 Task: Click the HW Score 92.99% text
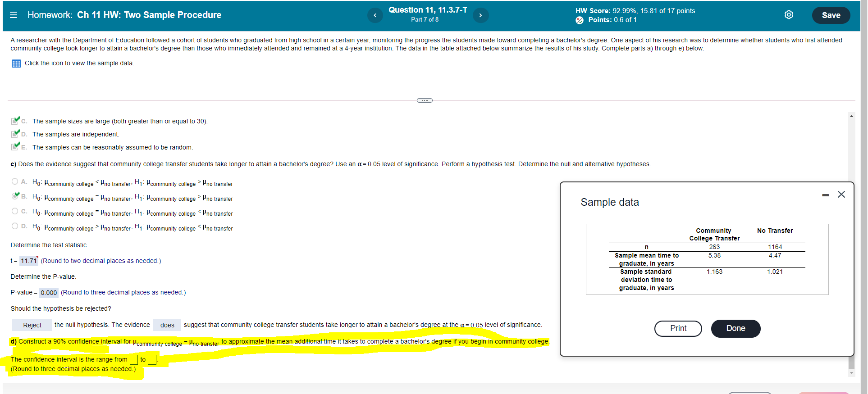click(x=635, y=11)
